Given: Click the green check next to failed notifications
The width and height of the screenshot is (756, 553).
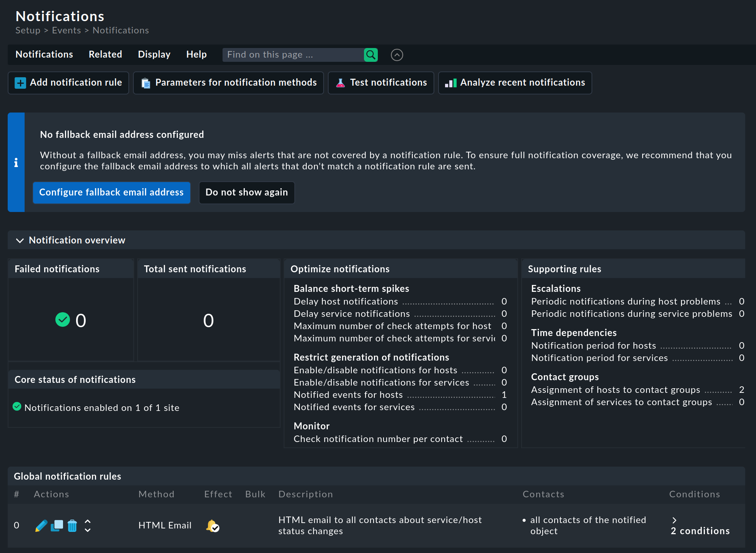Looking at the screenshot, I should tap(63, 320).
